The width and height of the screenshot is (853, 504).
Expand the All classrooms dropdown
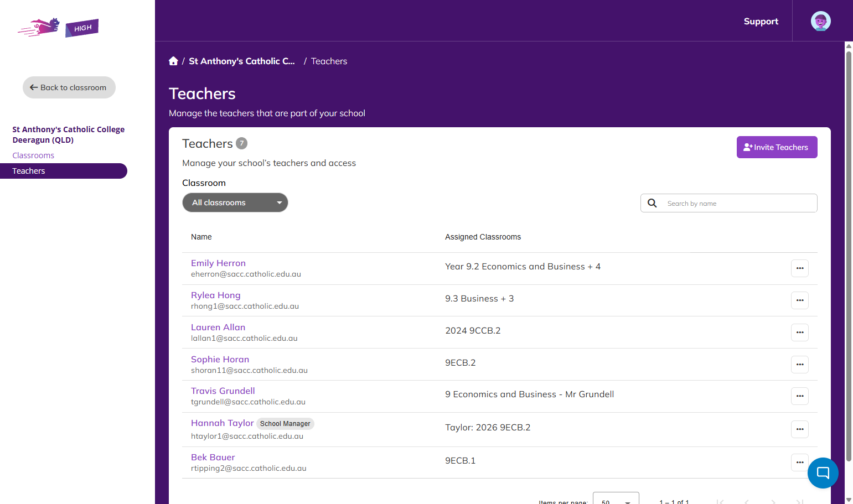tap(235, 202)
